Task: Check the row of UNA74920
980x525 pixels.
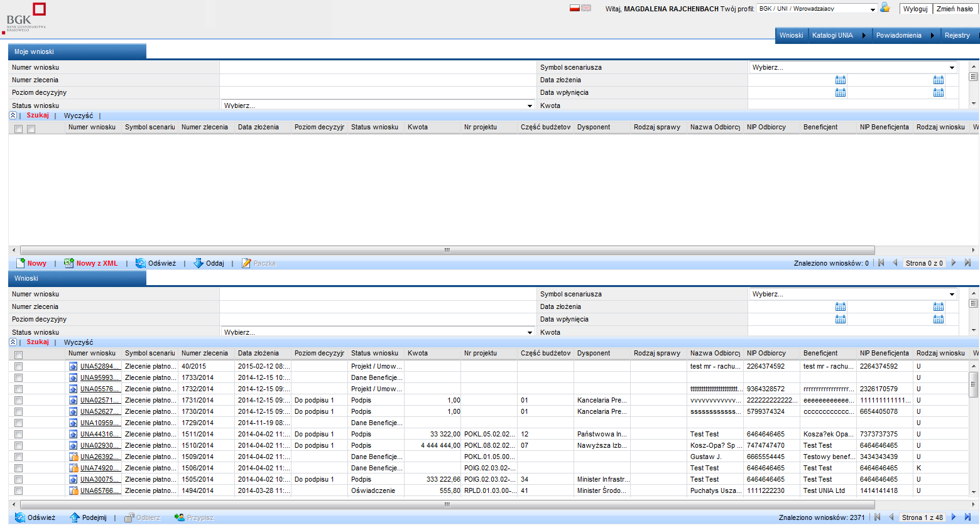Action: (18, 468)
